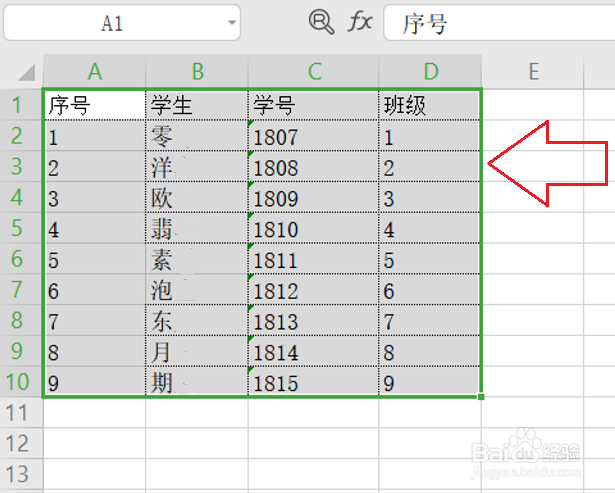Select row 8 header
Viewport: 615px width, 493px height.
(21, 320)
